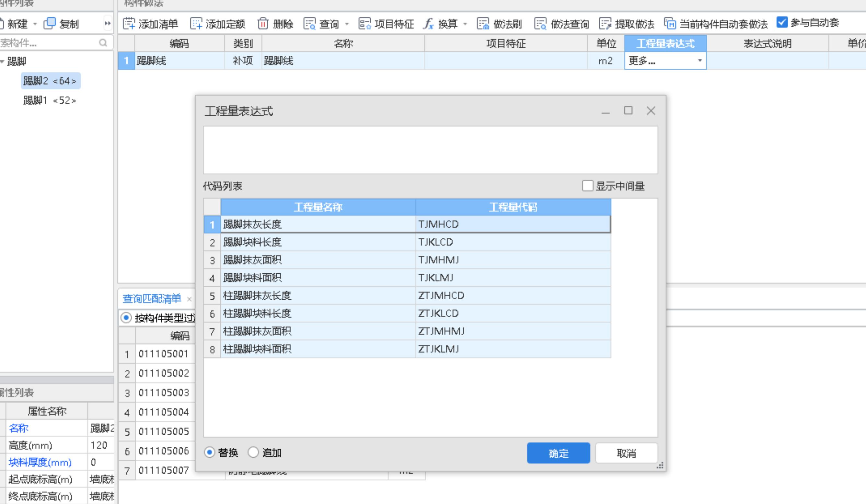Select row 柱踢脚块料面积
This screenshot has height=504, width=866.
407,349
